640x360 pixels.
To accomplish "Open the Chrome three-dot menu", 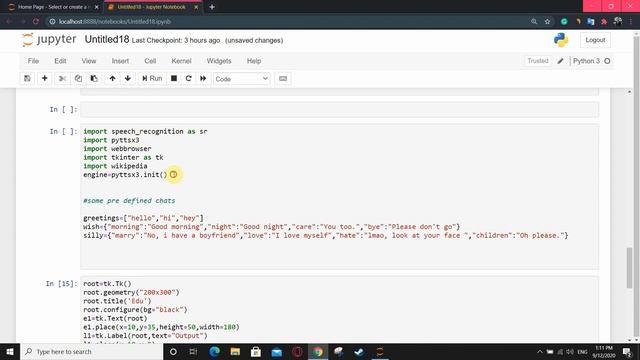I will coord(631,22).
